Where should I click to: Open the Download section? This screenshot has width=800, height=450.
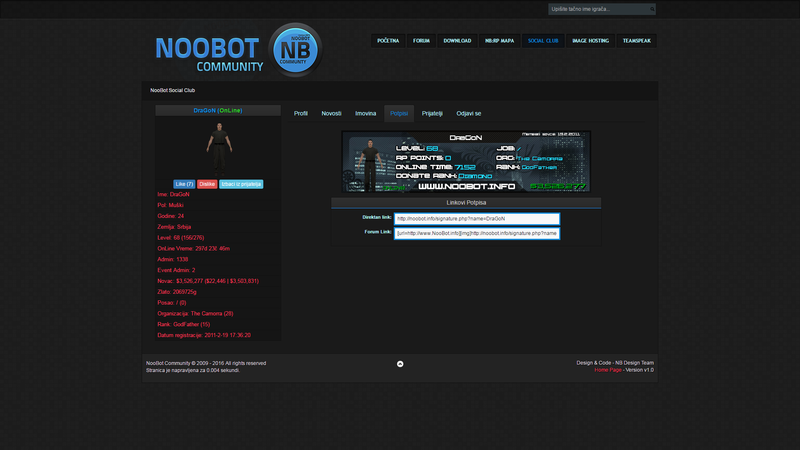click(457, 41)
